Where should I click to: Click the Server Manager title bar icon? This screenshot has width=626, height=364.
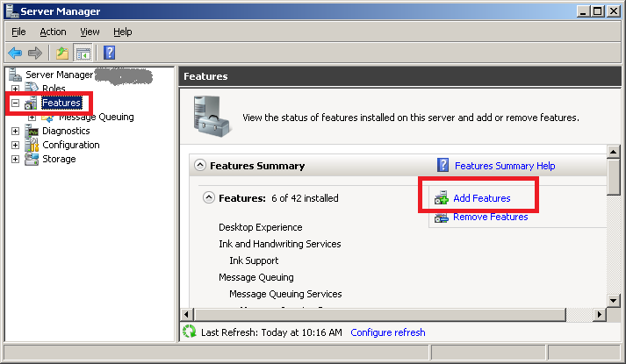pos(12,11)
